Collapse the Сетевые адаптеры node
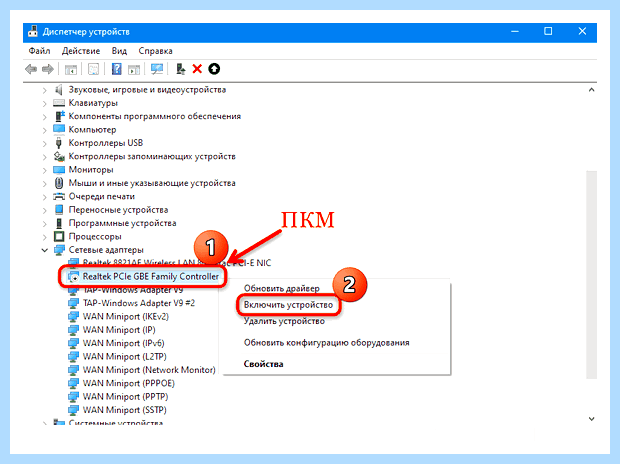 pos(45,250)
